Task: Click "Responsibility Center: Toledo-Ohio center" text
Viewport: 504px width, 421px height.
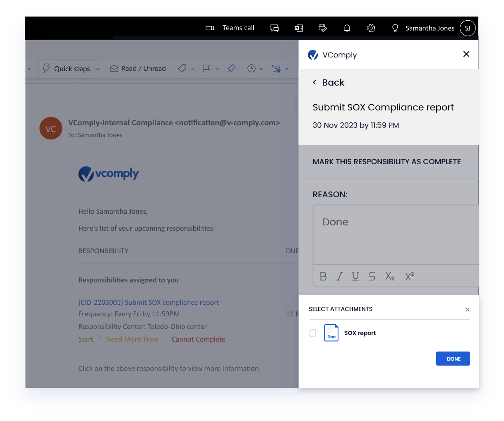Action: click(142, 326)
